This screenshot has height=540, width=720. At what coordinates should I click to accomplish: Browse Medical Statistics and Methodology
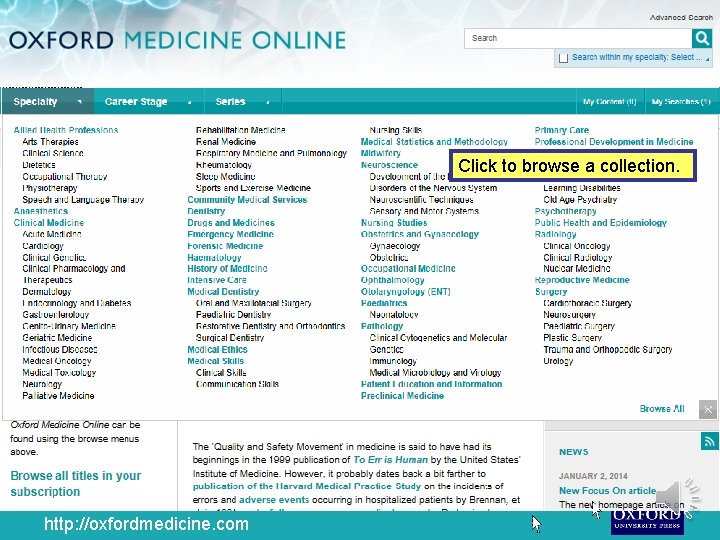coord(434,141)
